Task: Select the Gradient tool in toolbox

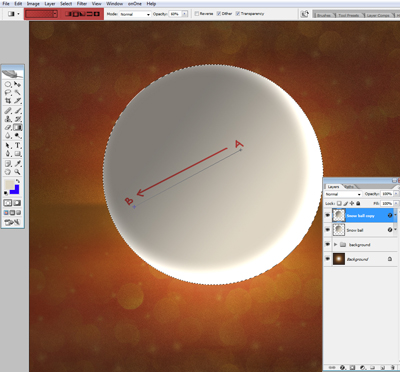Action: (x=17, y=127)
